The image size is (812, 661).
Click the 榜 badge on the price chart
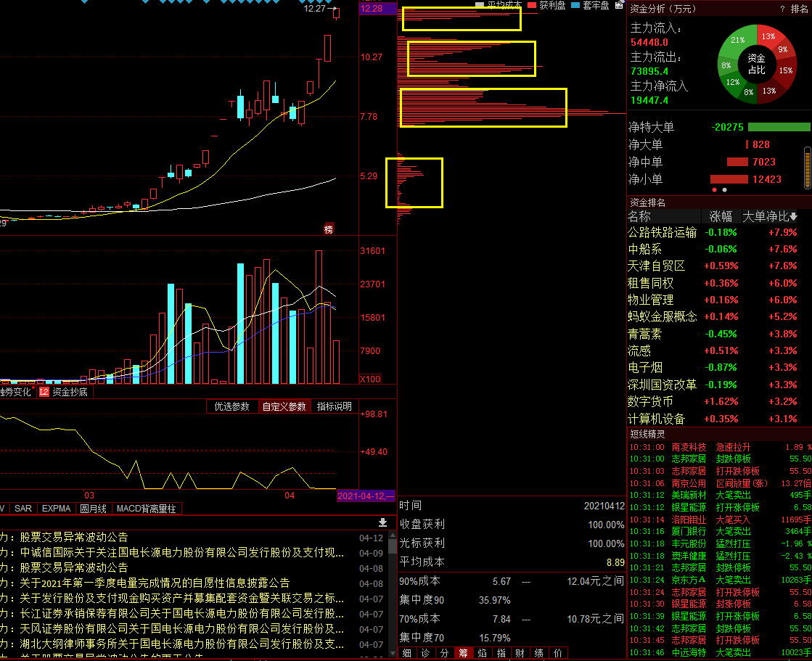[x=328, y=229]
